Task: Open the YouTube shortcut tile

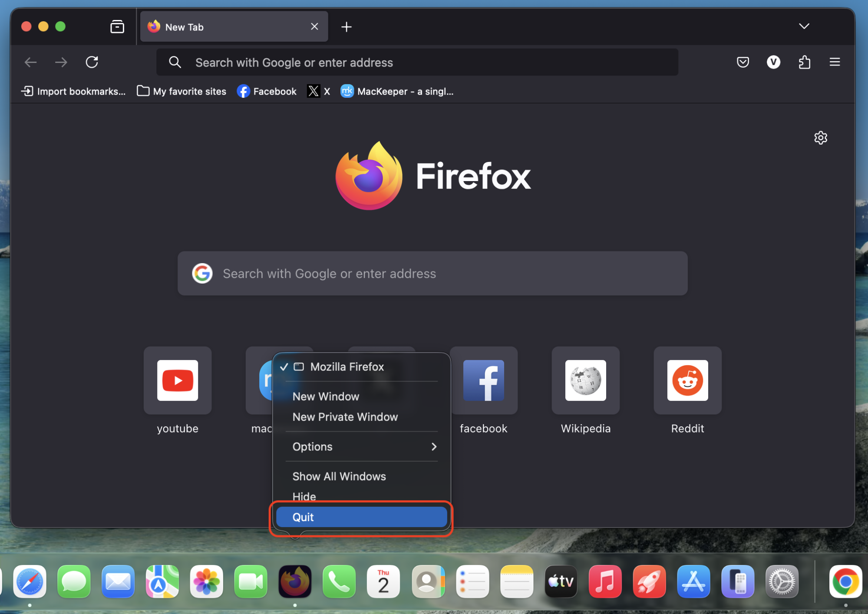Action: point(177,380)
